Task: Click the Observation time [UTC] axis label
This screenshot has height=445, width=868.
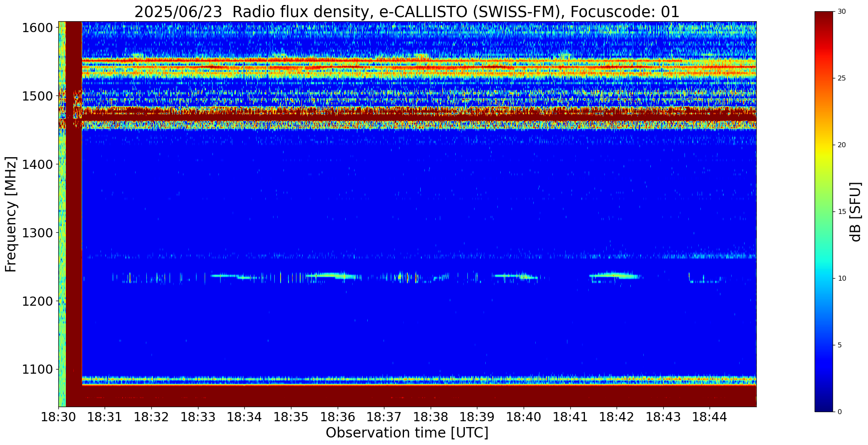Action: pyautogui.click(x=407, y=433)
